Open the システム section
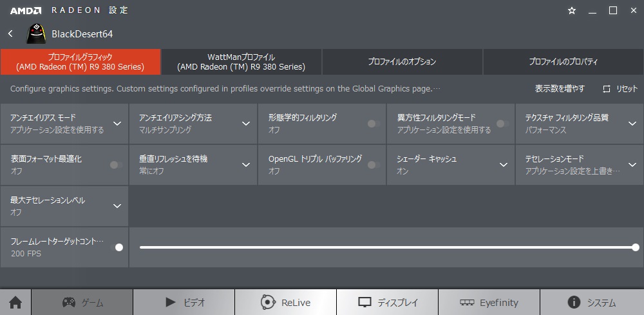644x315 pixels. [592, 303]
